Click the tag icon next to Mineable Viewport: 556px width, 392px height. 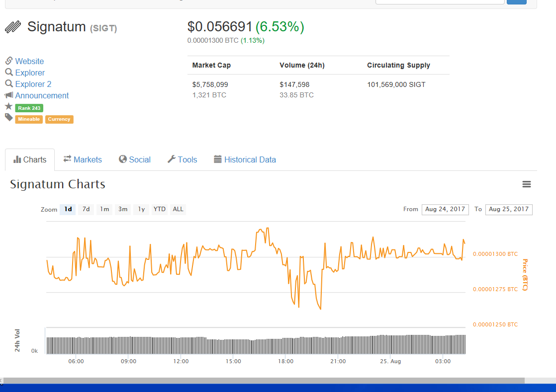(9, 118)
